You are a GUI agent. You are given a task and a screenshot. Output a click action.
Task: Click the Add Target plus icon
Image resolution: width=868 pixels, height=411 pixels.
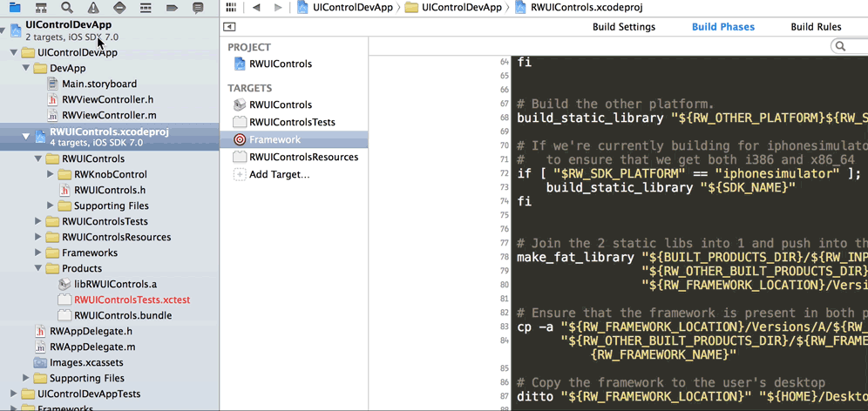[x=240, y=174]
